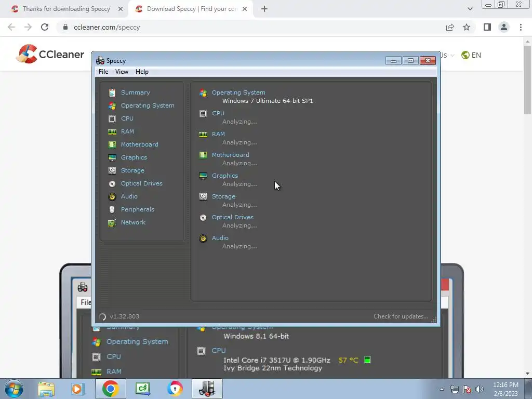The image size is (532, 399).
Task: Click Check for updates link
Action: tap(401, 316)
